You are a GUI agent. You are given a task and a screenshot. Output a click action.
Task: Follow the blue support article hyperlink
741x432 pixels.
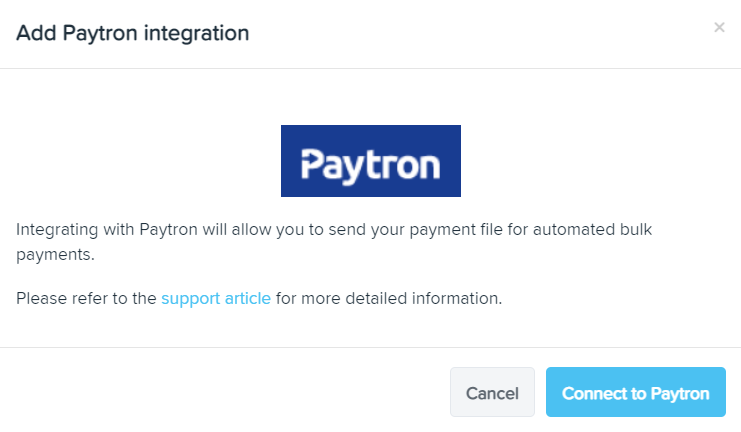[216, 298]
